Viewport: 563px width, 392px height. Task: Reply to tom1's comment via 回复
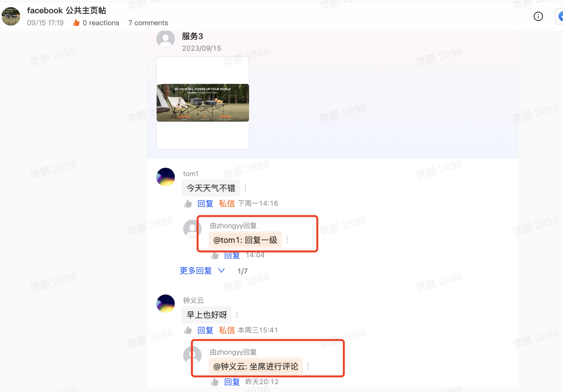tap(205, 203)
